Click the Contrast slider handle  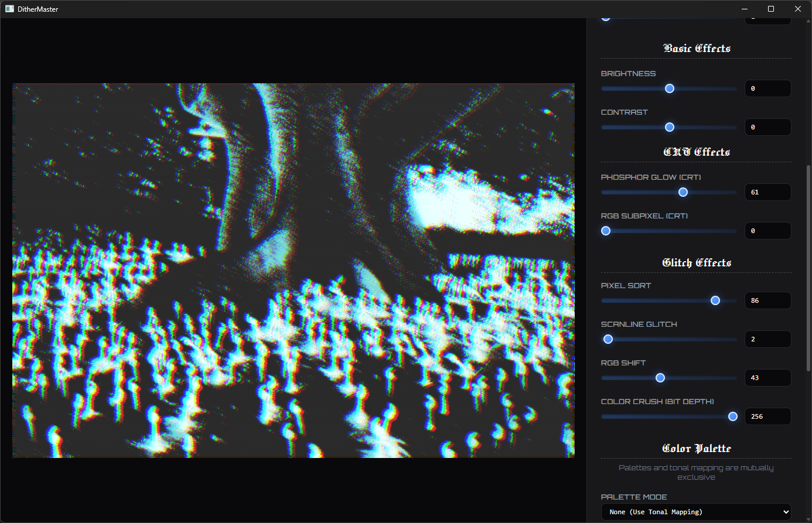pos(670,127)
